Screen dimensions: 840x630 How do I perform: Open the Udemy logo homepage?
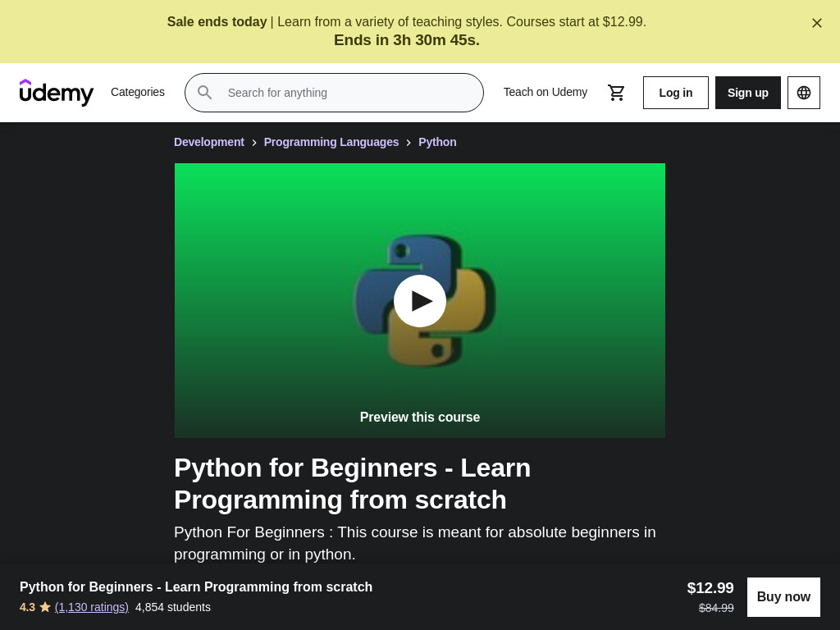[x=57, y=93]
